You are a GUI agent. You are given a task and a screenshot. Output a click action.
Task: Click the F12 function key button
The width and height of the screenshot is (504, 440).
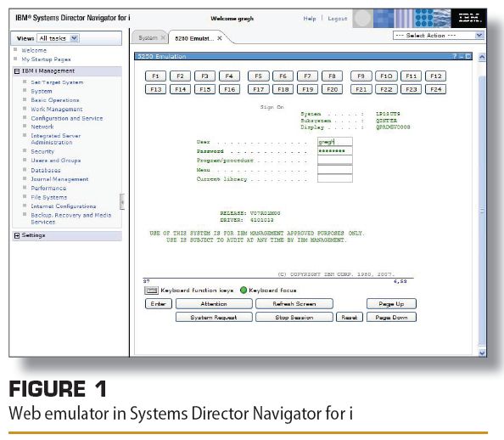(435, 76)
